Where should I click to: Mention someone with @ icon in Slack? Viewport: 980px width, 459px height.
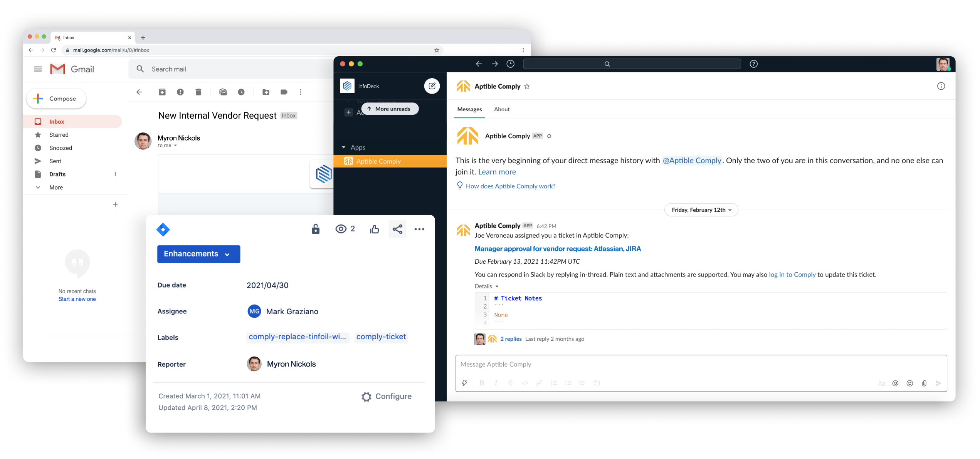click(x=895, y=383)
